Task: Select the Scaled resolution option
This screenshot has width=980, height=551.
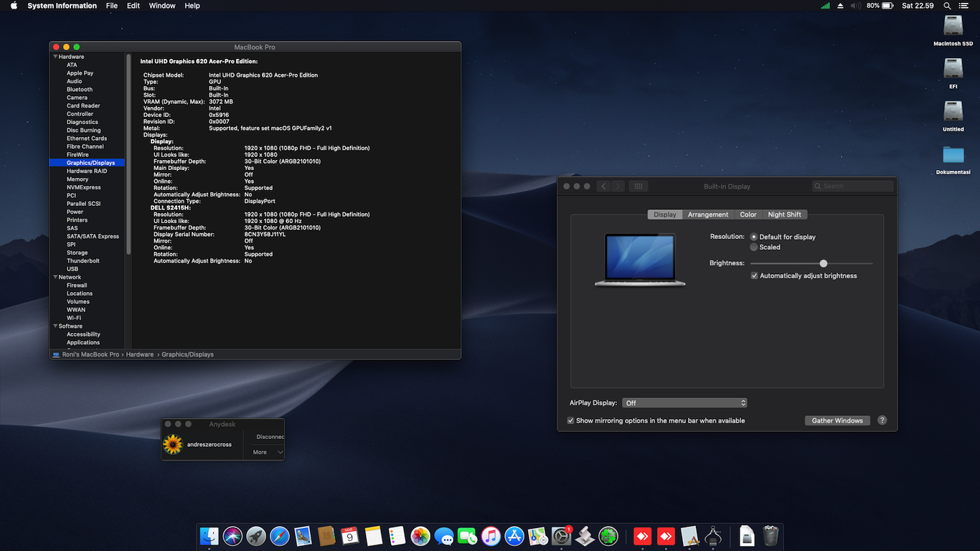Action: (753, 247)
